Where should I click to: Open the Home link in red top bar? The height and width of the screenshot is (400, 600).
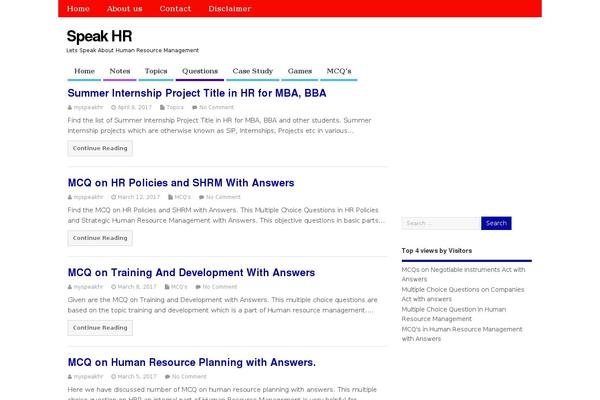point(78,8)
